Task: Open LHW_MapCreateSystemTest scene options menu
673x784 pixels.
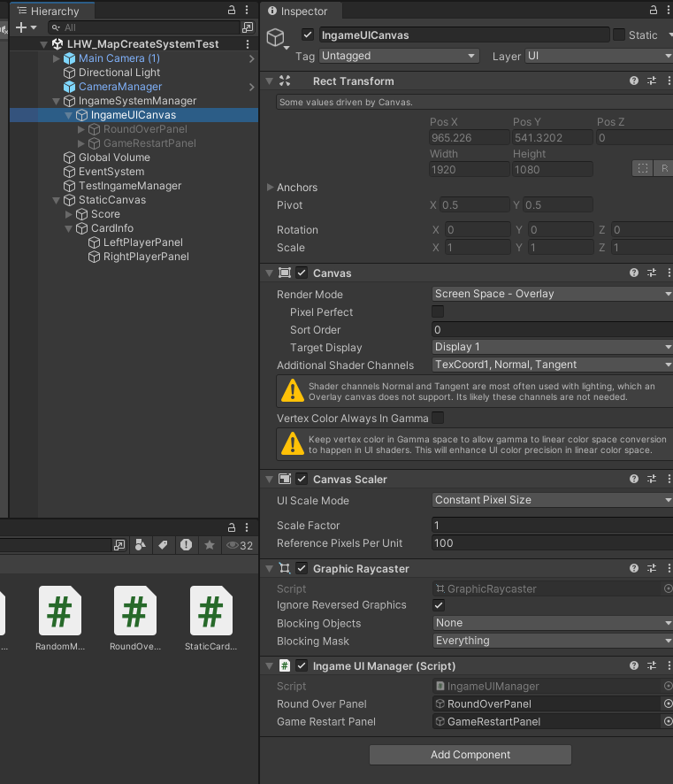Action: click(248, 44)
